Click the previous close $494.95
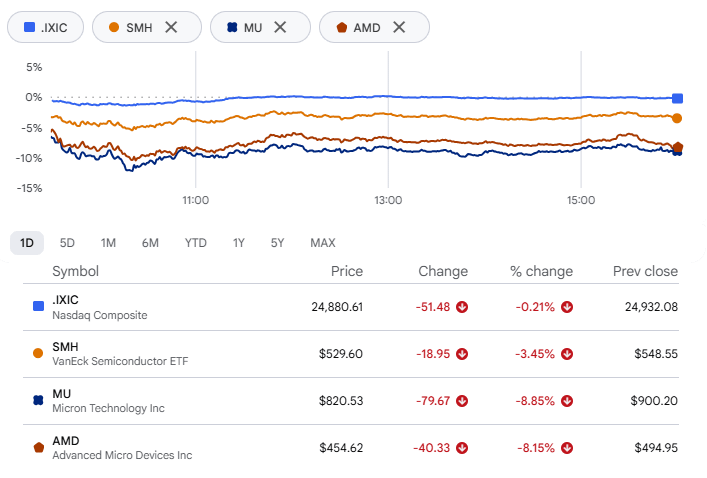 click(656, 448)
